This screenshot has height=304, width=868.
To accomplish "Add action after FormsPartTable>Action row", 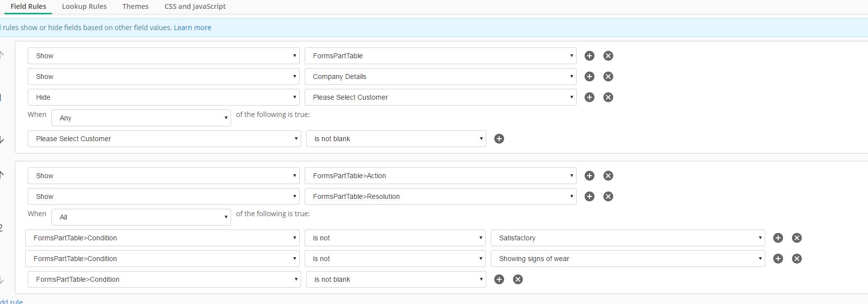I will [590, 176].
